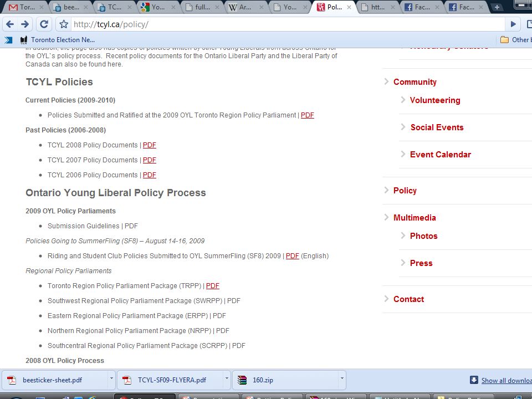Switch to the full... tab

click(x=198, y=7)
